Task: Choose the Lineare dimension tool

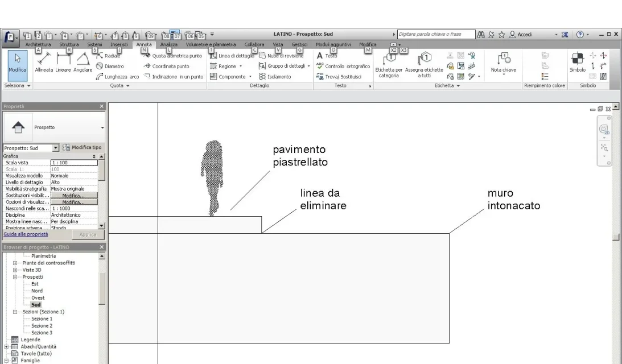Action: [63, 62]
